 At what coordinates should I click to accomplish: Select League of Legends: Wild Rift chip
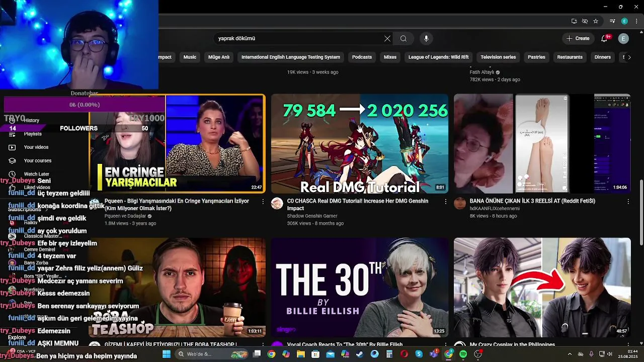tap(438, 57)
